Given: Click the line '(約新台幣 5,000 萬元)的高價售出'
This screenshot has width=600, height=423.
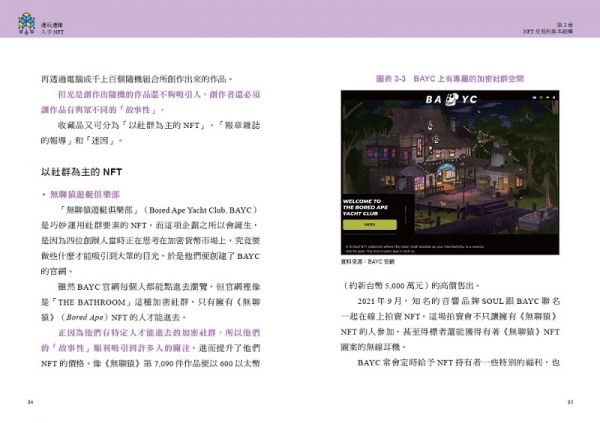Looking at the screenshot, I should coord(411,286).
